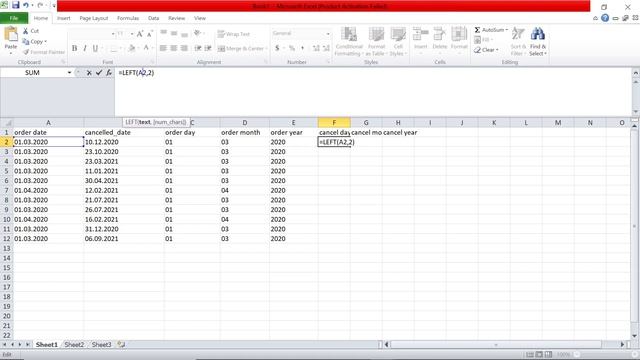This screenshot has width=640, height=360.
Task: Open Cell Styles gallery
Action: 398,42
